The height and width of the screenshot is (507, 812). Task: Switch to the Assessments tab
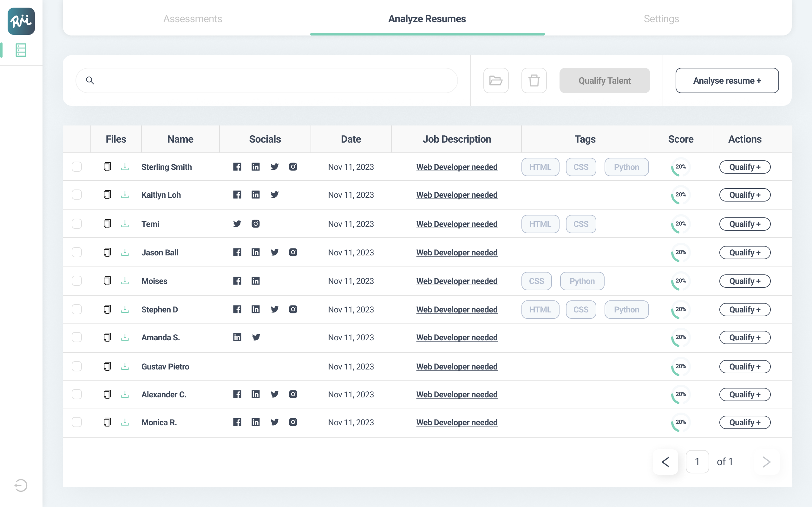pos(193,19)
